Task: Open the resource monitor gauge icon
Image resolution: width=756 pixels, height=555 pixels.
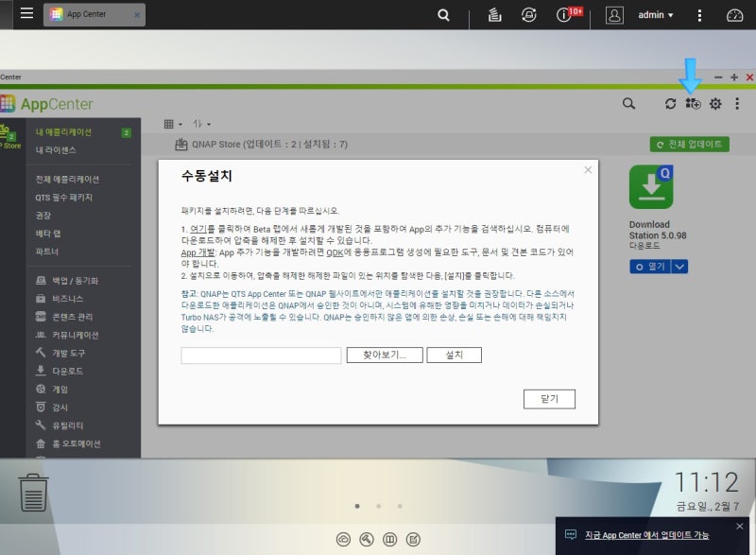Action: (x=735, y=14)
